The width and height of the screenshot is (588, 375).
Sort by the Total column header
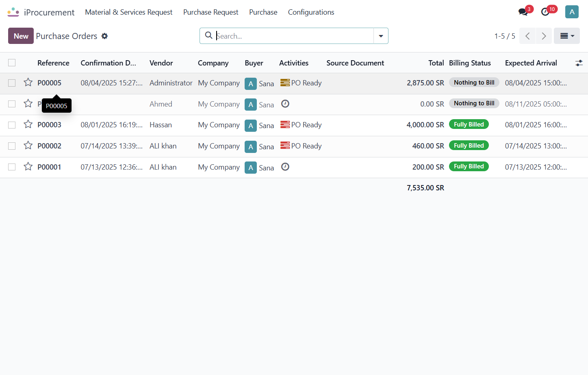click(436, 63)
